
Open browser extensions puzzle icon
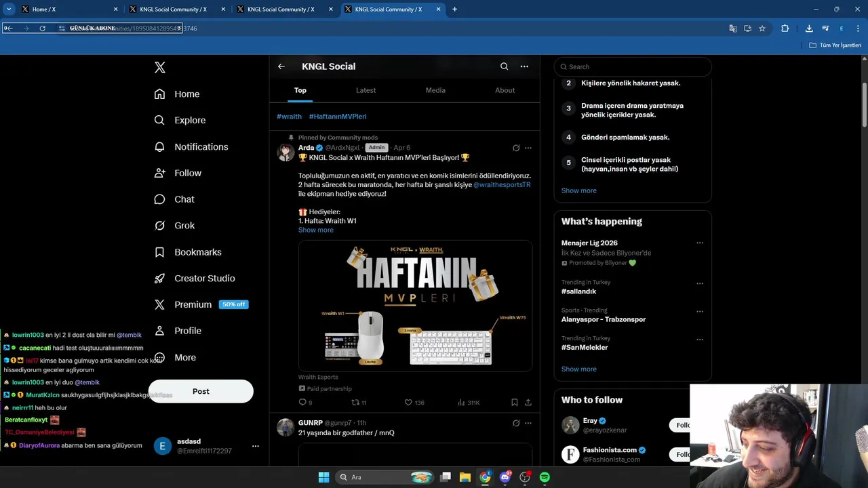coord(785,28)
